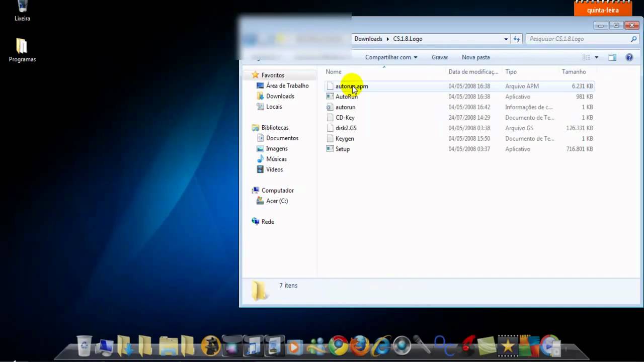The height and width of the screenshot is (362, 644).
Task: Click the file name text 'CD-Key'
Action: [345, 118]
